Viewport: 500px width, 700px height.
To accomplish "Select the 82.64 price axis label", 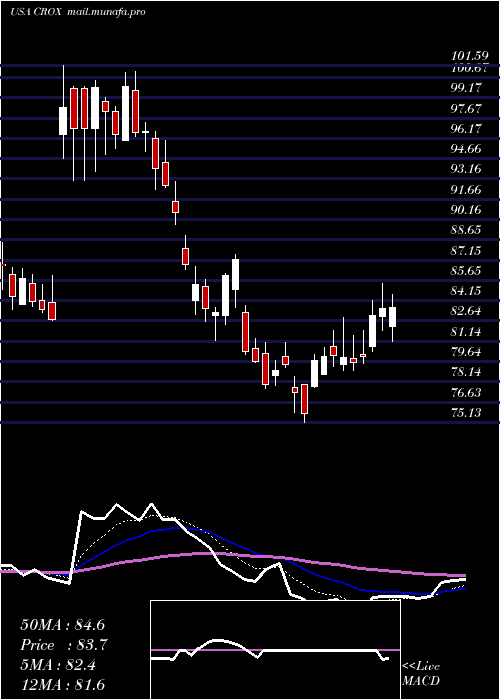I will point(466,311).
